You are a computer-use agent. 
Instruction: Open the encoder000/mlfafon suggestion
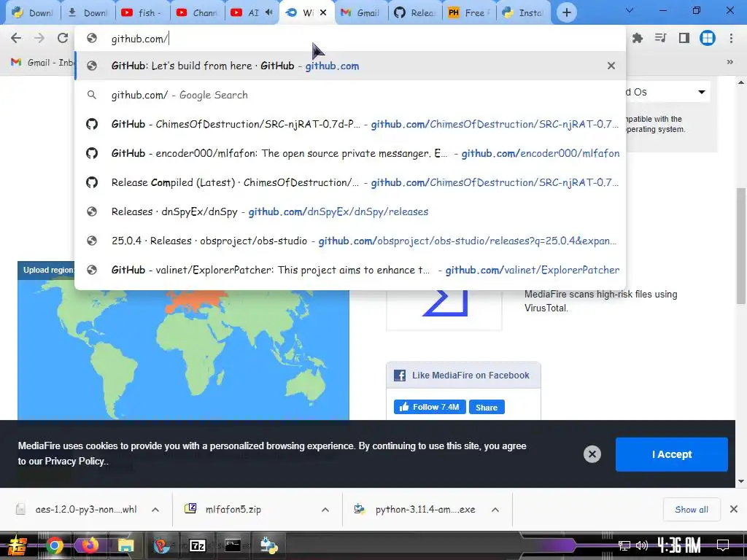tap(350, 153)
